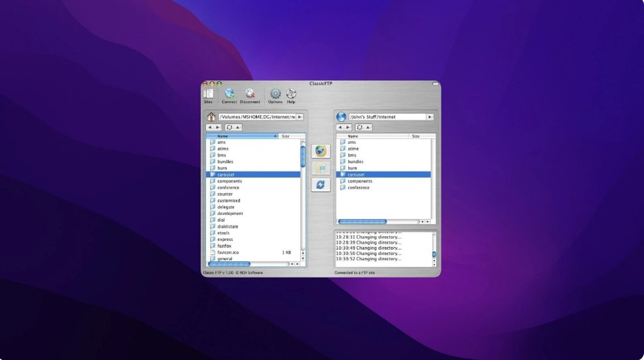The height and width of the screenshot is (360, 644).
Task: Click the Disconnect toolbar icon
Action: point(250,96)
